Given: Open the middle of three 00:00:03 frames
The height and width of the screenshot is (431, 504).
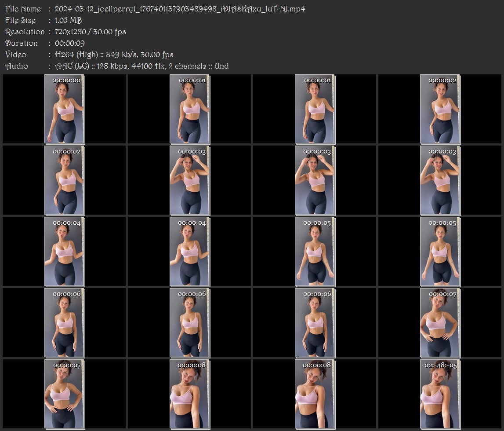Looking at the screenshot, I should (315, 180).
